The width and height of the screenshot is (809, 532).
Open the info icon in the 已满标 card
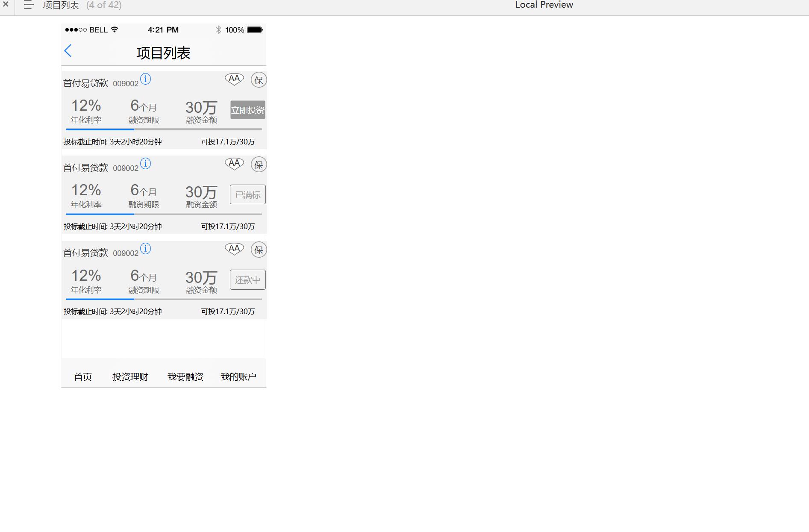coord(145,164)
